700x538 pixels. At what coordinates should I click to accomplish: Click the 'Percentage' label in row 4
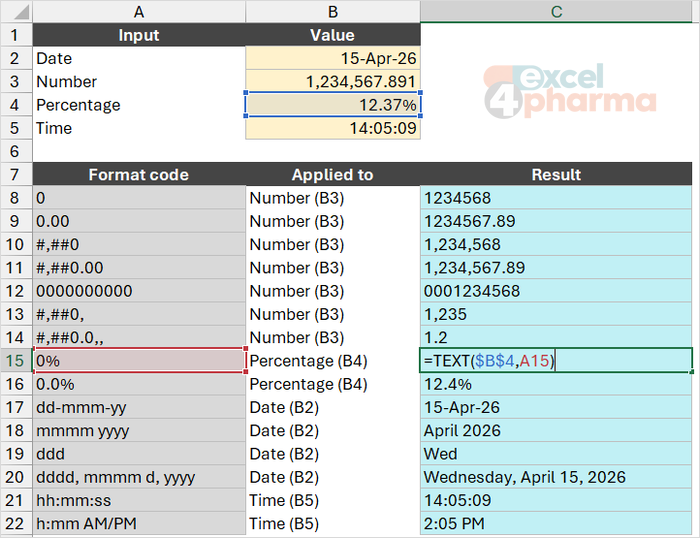78,105
